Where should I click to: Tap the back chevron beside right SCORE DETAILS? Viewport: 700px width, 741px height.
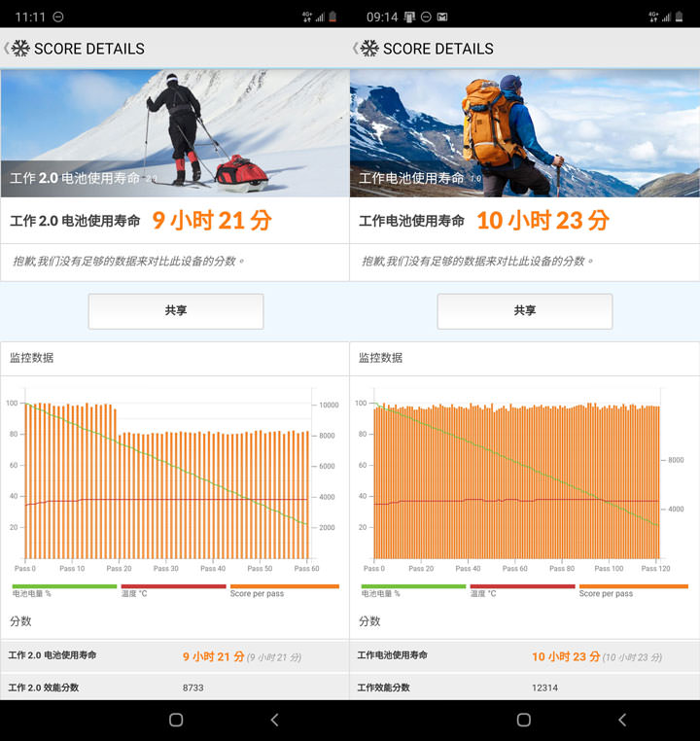[x=355, y=49]
